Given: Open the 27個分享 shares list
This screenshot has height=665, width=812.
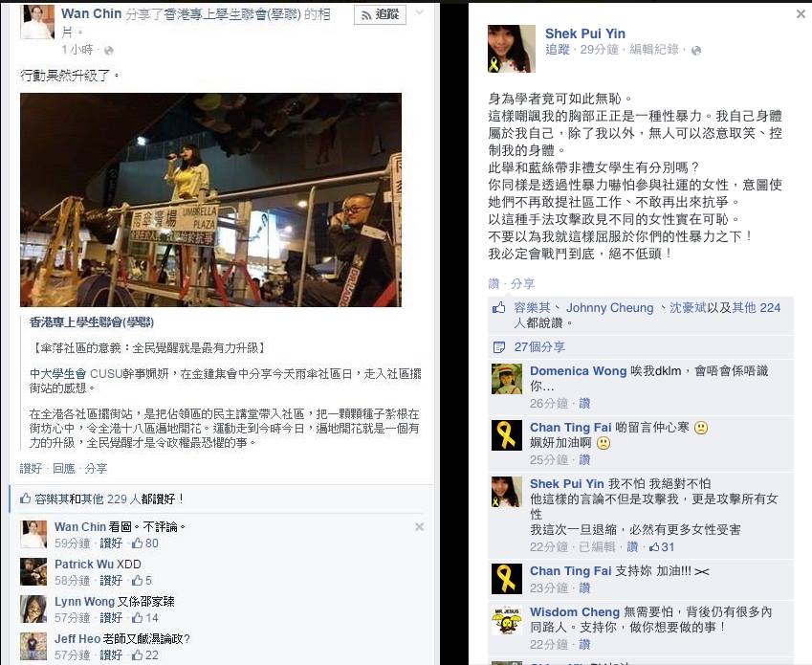Looking at the screenshot, I should pos(539,347).
